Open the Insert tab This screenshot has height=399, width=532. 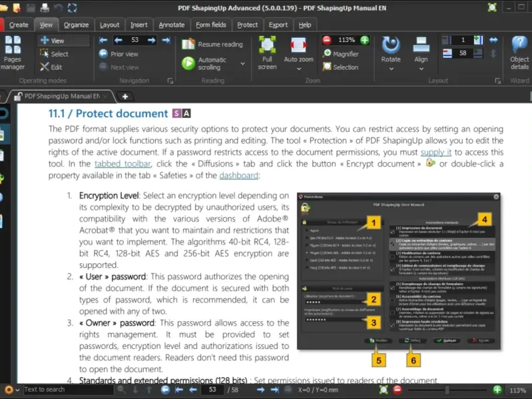point(139,25)
